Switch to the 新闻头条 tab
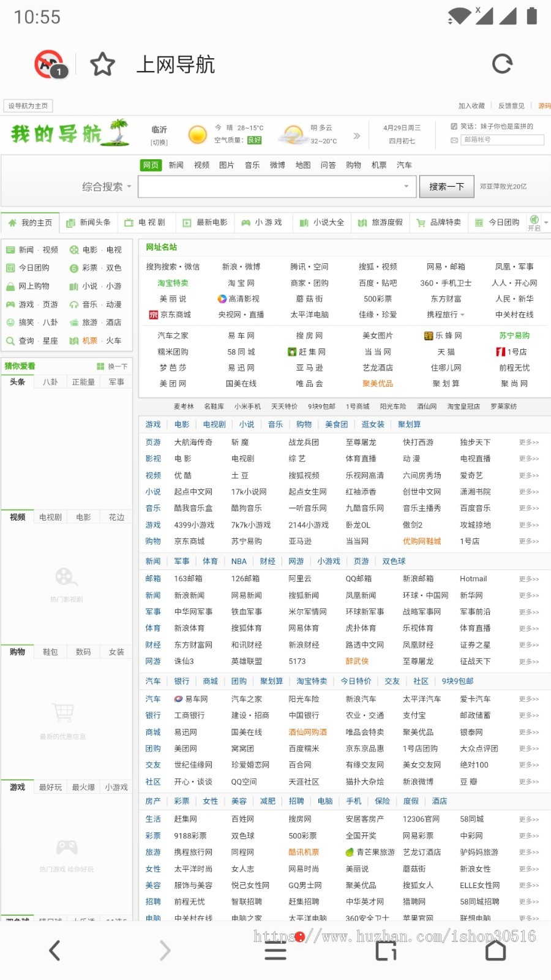 pos(88,222)
